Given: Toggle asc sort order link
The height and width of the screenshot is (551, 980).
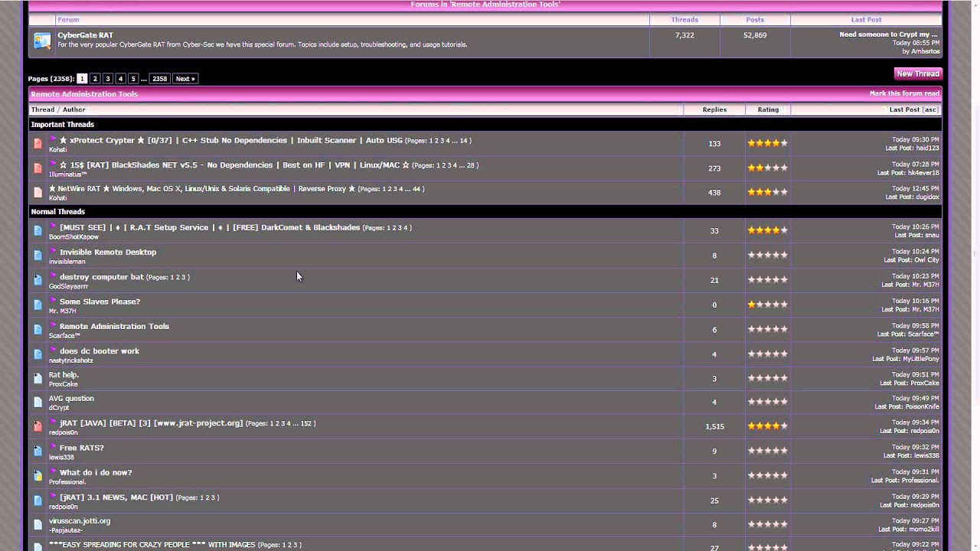Looking at the screenshot, I should (x=931, y=109).
